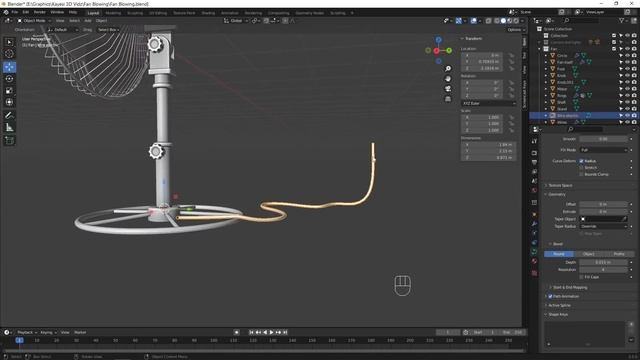Open the Output properties tab
The width and height of the screenshot is (640, 360).
pos(534,162)
